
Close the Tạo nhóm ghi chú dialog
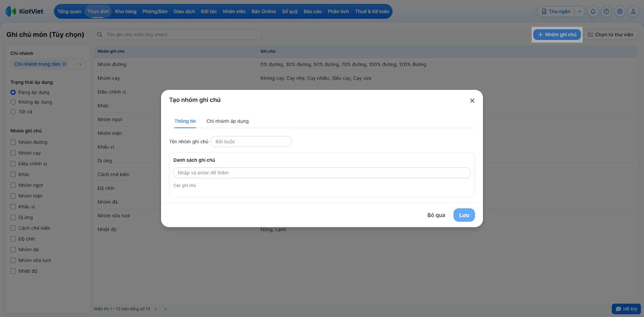[472, 101]
